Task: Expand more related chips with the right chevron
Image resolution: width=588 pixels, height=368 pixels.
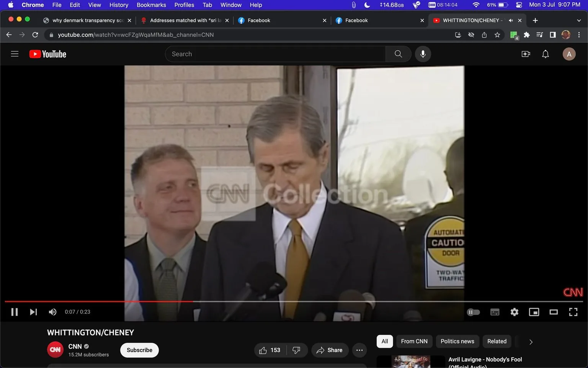Action: [x=530, y=342]
